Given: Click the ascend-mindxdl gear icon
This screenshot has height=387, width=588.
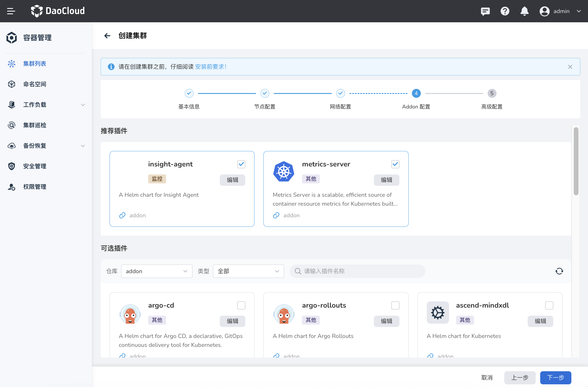Looking at the screenshot, I should [437, 313].
